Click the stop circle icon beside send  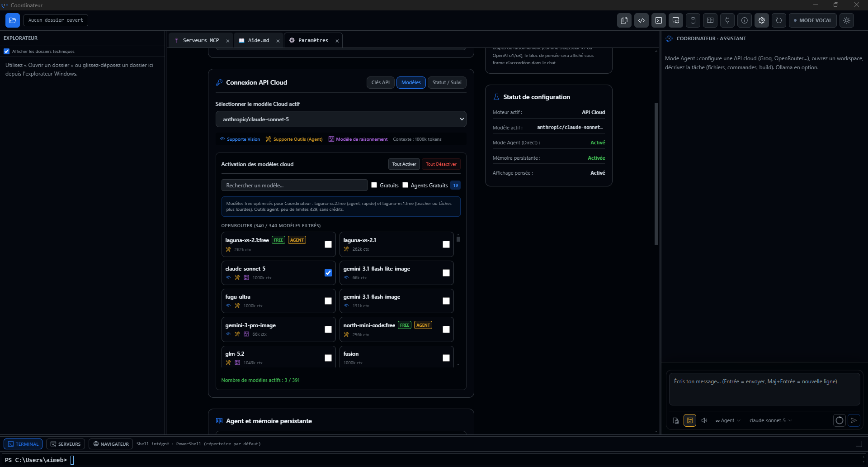tap(840, 420)
